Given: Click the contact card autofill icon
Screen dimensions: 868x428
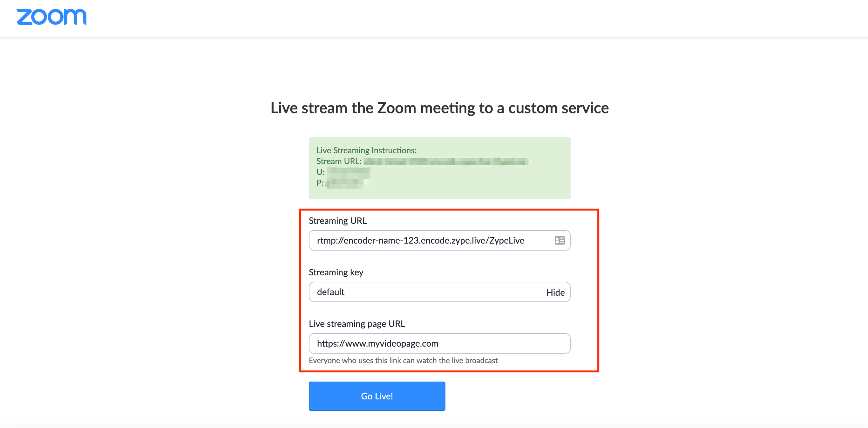Looking at the screenshot, I should 559,240.
